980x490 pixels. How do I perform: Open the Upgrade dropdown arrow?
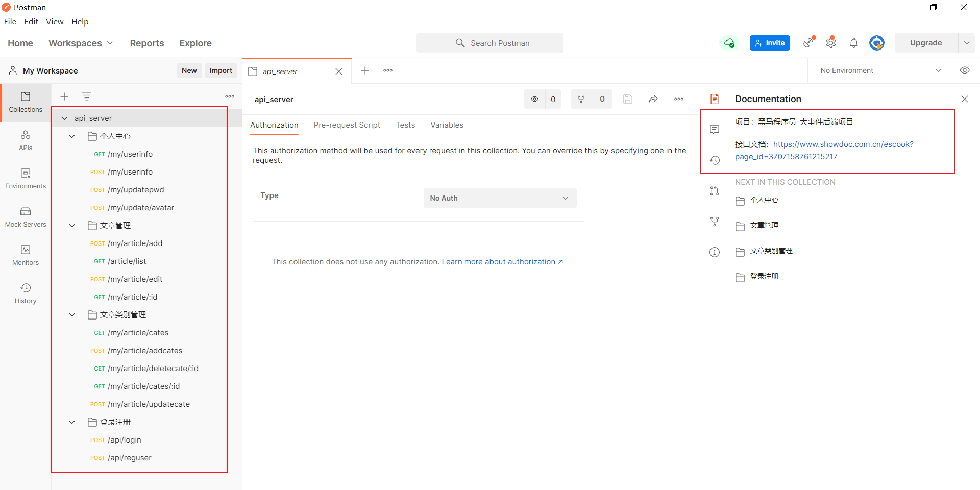coord(967,43)
